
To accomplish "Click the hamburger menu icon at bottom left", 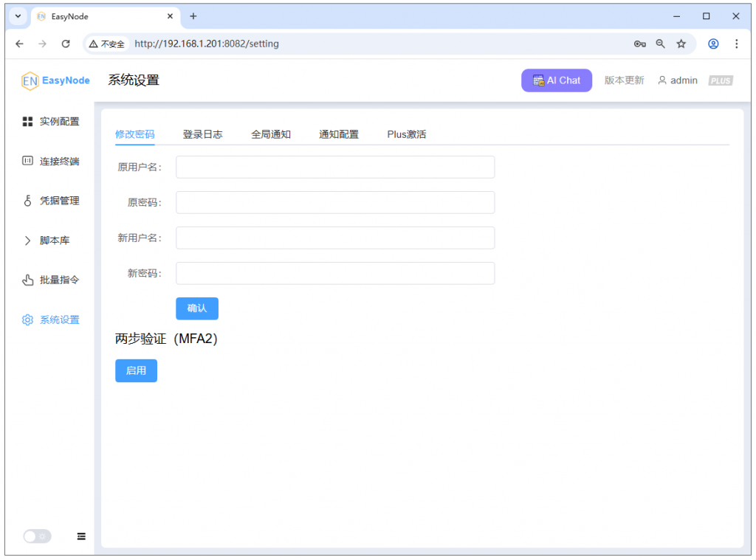I will pos(81,536).
